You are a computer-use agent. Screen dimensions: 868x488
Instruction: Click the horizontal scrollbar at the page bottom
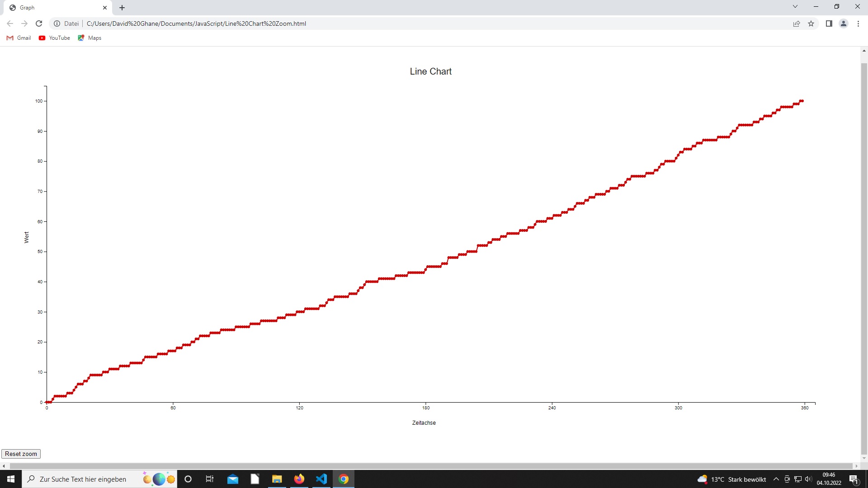[x=429, y=466]
